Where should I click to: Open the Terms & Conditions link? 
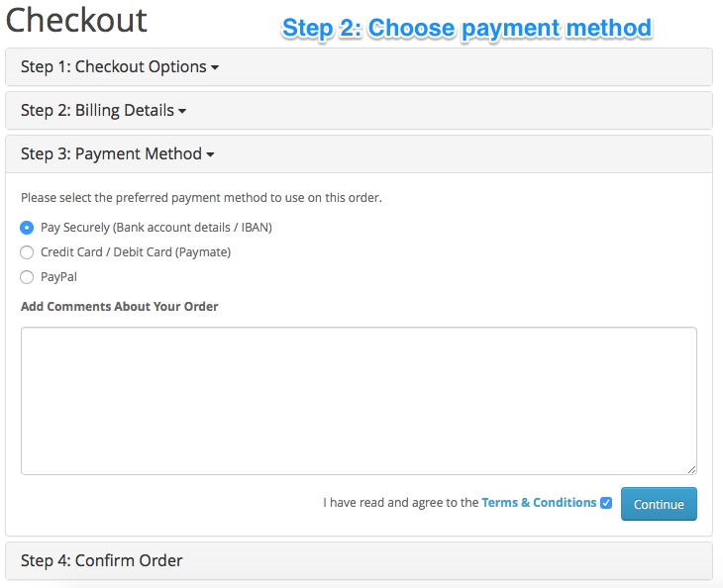(x=539, y=503)
